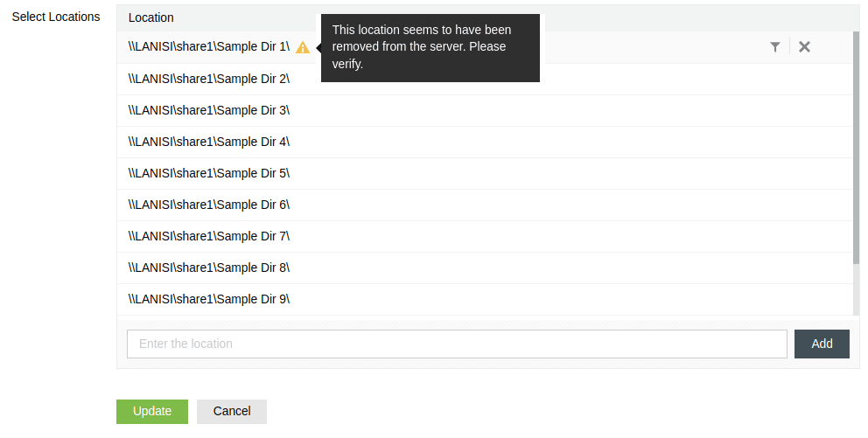Select the Sample Dir 9 location row
Screen dimensions: 868x438
point(485,300)
